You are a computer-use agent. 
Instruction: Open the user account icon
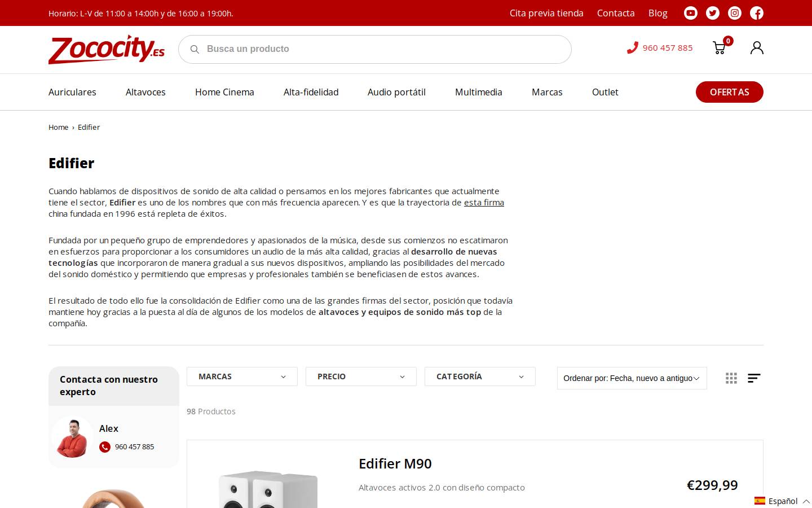click(x=757, y=48)
